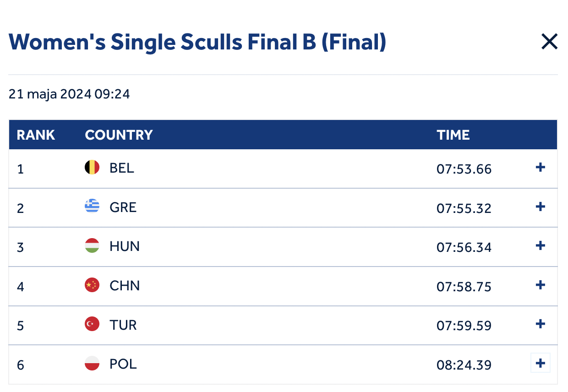Click the Poland flag icon

coord(92,364)
